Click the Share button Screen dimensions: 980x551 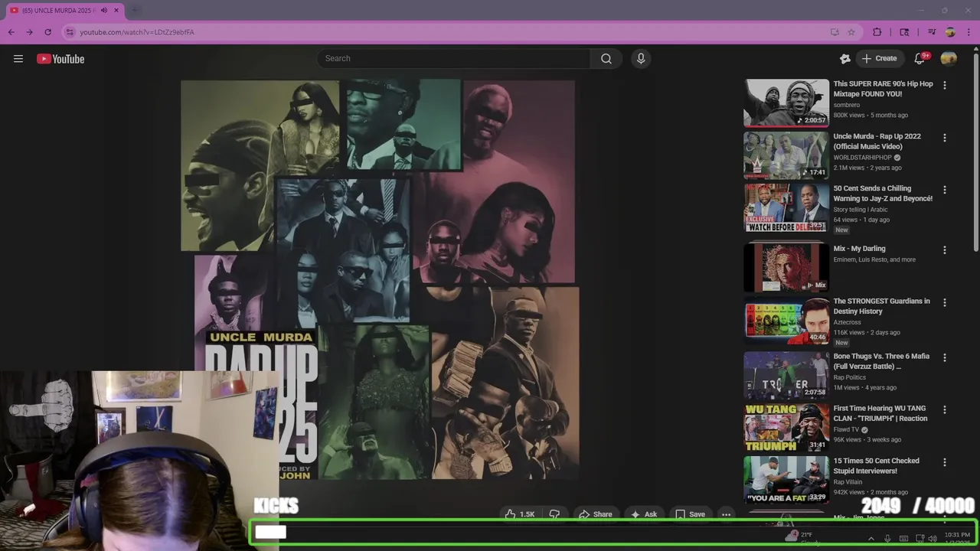(x=595, y=514)
